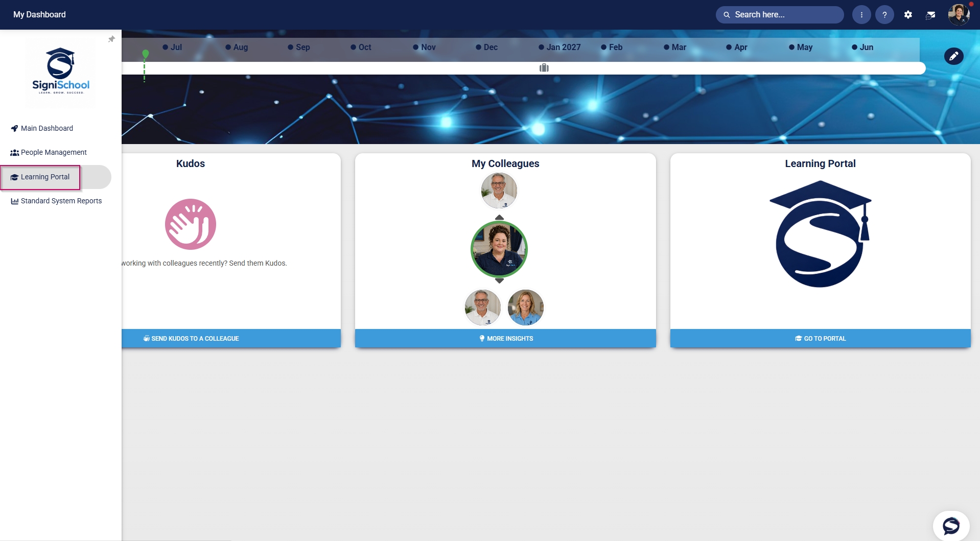The image size is (980, 541).
Task: Click the down arrow below center colleague
Action: pos(499,281)
